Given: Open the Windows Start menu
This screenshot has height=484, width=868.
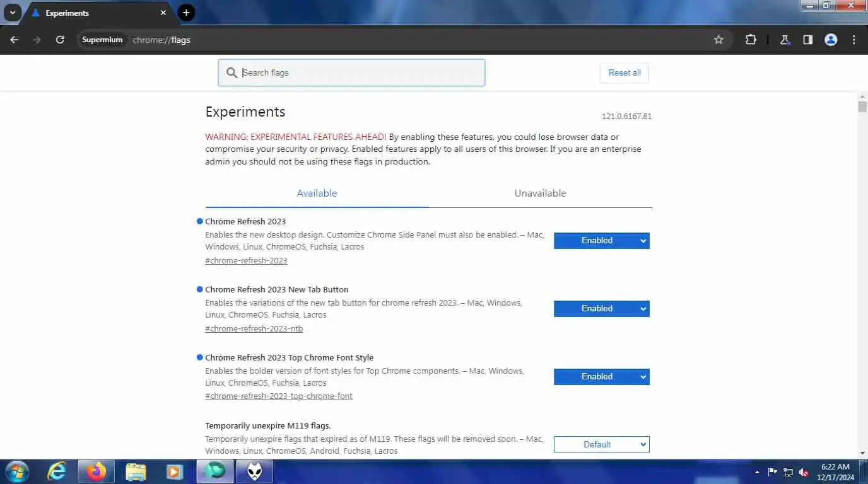Looking at the screenshot, I should (17, 471).
